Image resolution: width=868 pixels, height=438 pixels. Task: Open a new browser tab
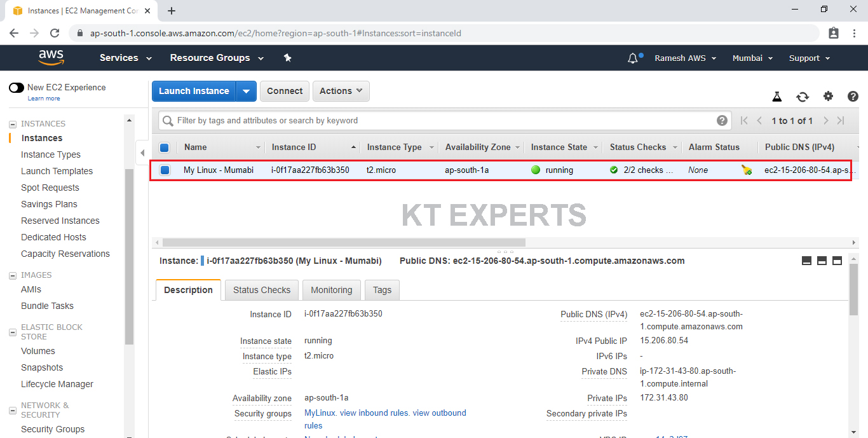[172, 11]
